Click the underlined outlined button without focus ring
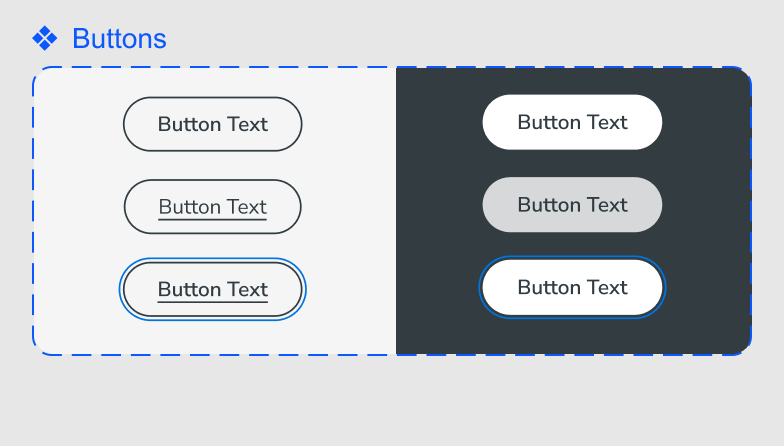 coord(212,206)
